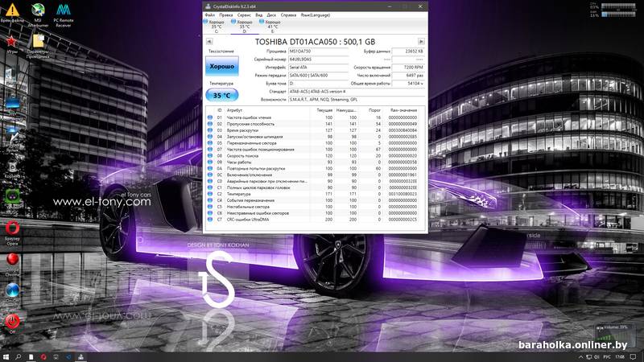The image size is (644, 362).
Task: Open the Диск menu
Action: click(271, 14)
